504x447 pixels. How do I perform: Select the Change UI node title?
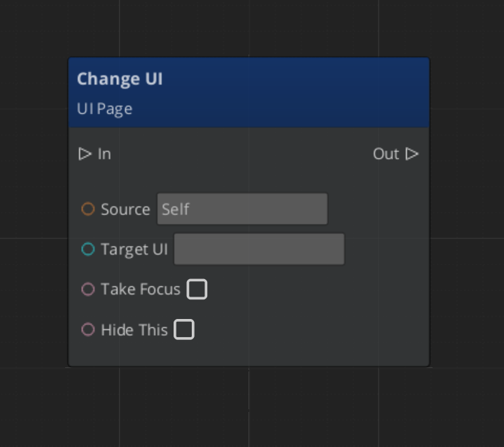pyautogui.click(x=120, y=79)
